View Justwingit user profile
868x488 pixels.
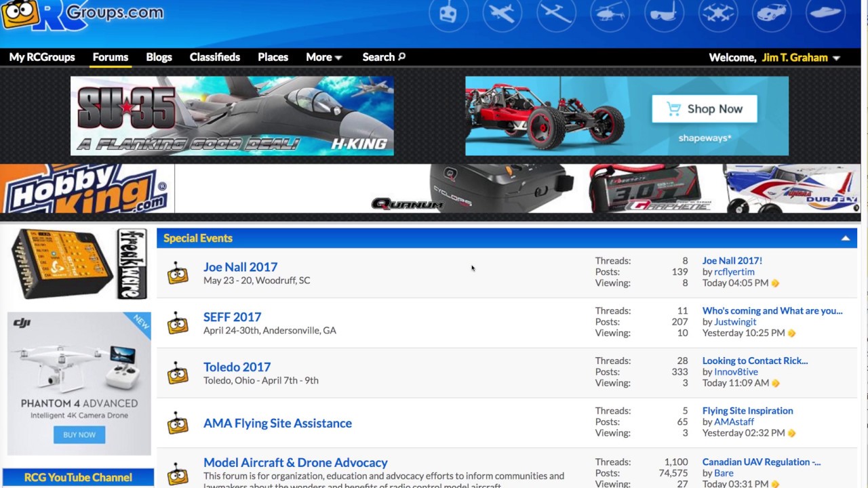coord(734,322)
